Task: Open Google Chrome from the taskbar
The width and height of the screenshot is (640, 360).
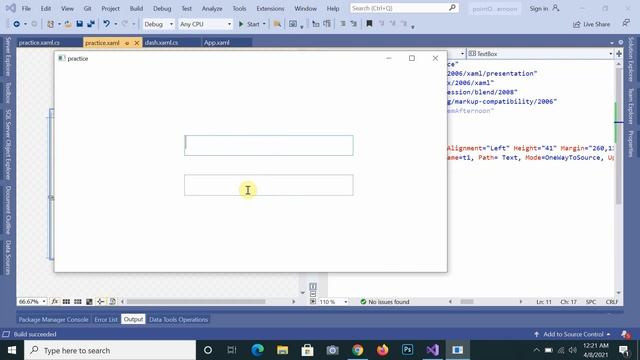Action: [358, 350]
